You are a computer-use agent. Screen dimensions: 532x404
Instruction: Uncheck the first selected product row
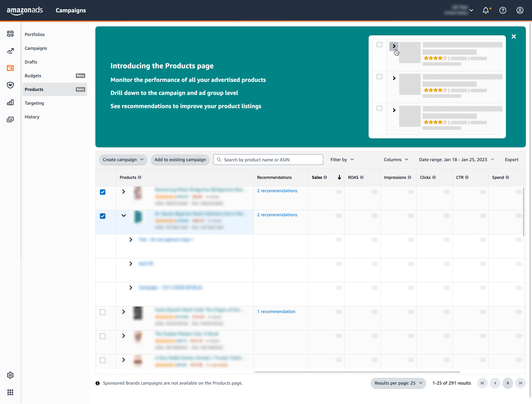click(x=103, y=192)
